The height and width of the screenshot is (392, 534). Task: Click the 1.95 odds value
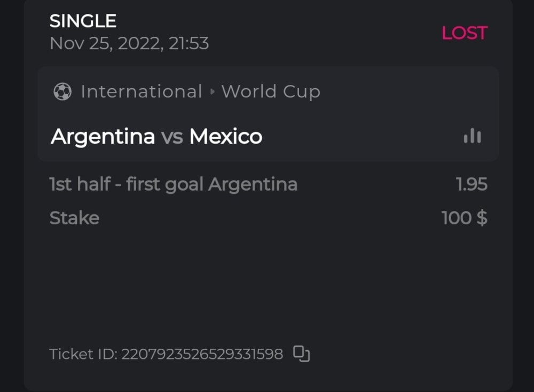[x=472, y=185]
